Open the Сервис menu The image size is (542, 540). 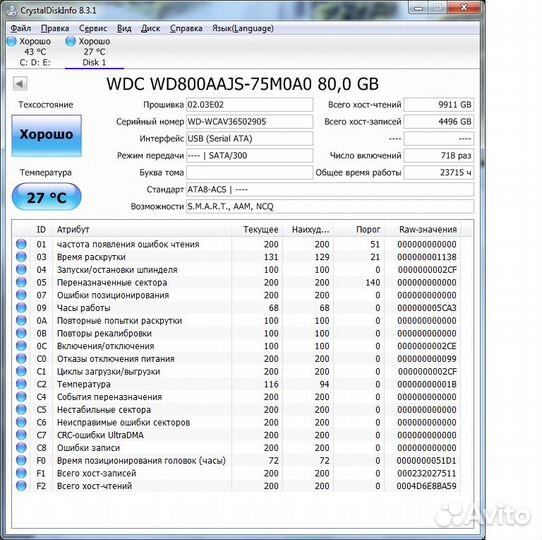tap(93, 28)
